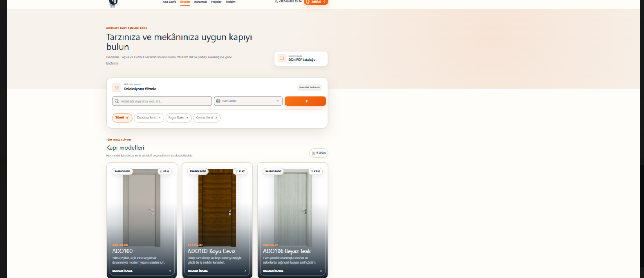
Task: Open the Projeler navigation item
Action: click(216, 2)
